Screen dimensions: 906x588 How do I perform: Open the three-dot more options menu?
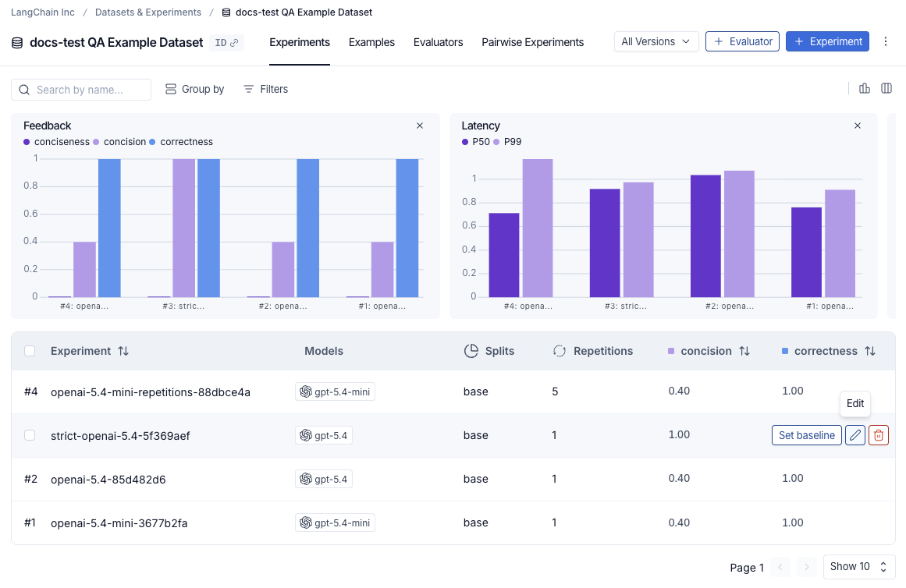click(885, 41)
